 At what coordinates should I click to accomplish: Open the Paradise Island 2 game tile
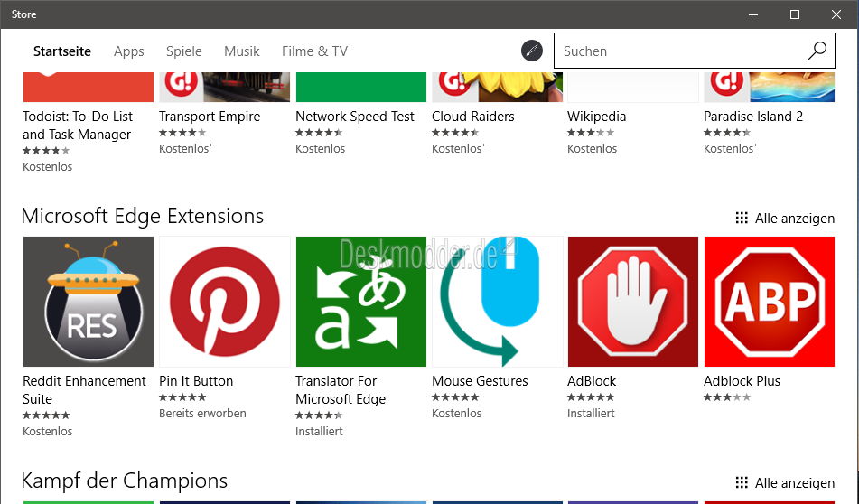[x=770, y=87]
